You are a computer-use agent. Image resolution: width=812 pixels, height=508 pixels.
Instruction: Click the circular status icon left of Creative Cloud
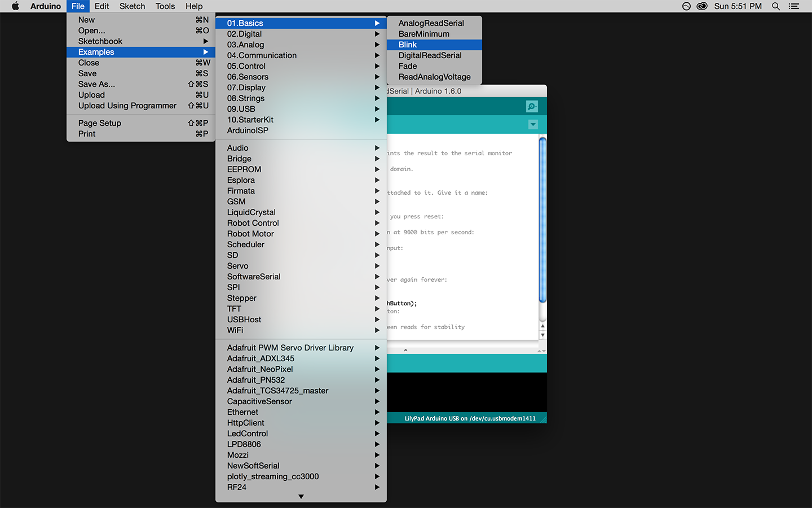(x=686, y=6)
